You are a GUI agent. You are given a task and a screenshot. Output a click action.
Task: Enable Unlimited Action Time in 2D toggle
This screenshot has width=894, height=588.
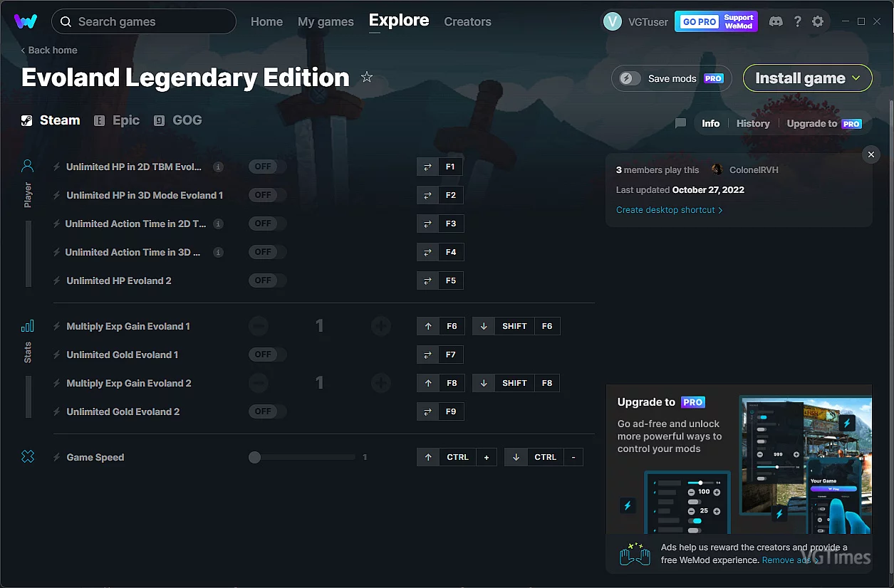point(267,224)
